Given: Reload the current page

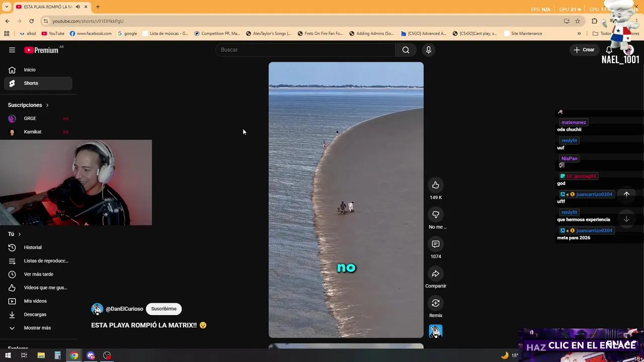Looking at the screenshot, I should 31,21.
